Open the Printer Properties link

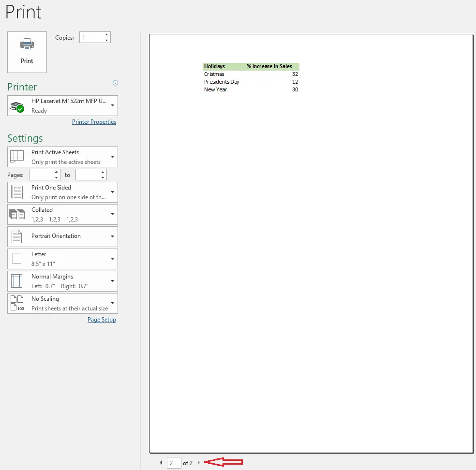point(94,122)
